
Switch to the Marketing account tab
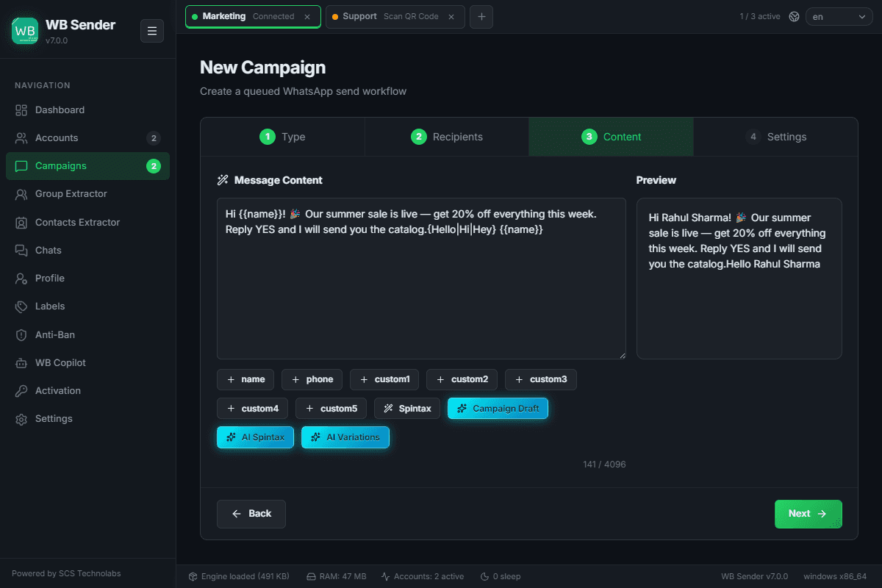(x=253, y=17)
